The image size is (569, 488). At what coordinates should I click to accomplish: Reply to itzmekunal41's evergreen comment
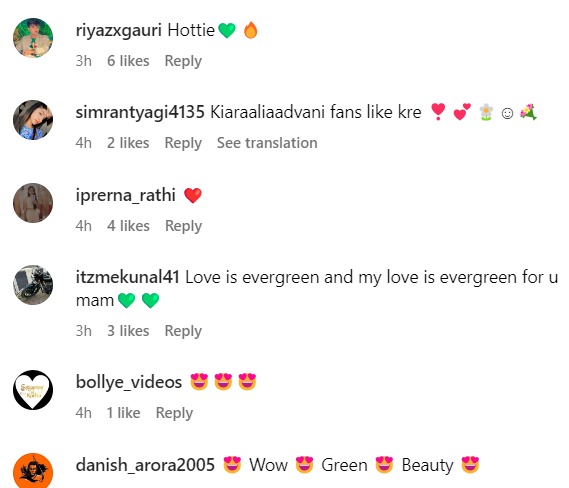[x=183, y=331]
